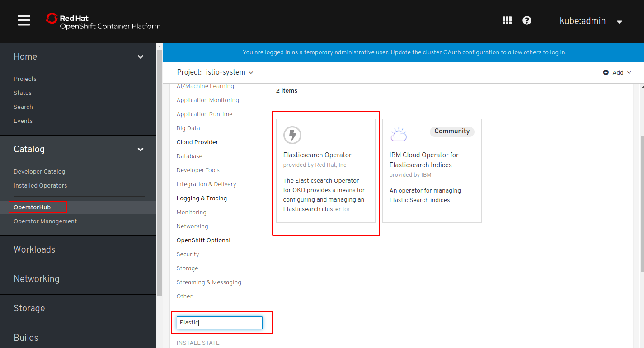This screenshot has height=348, width=644.
Task: Open Installed Operators page
Action: point(40,185)
